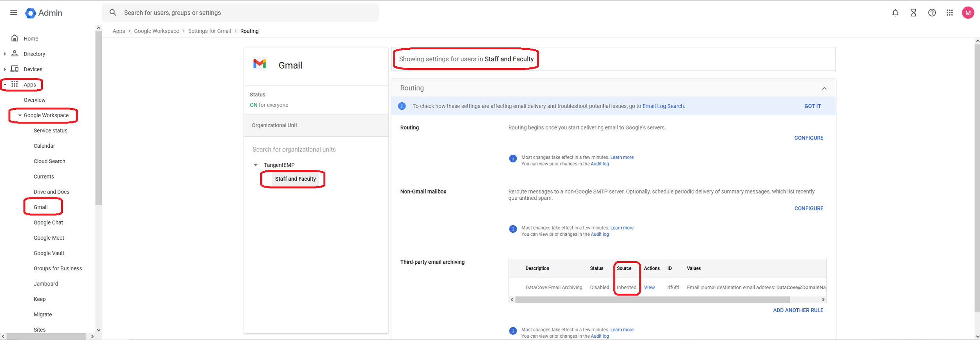Collapse the Routing panel chevron

[x=824, y=89]
